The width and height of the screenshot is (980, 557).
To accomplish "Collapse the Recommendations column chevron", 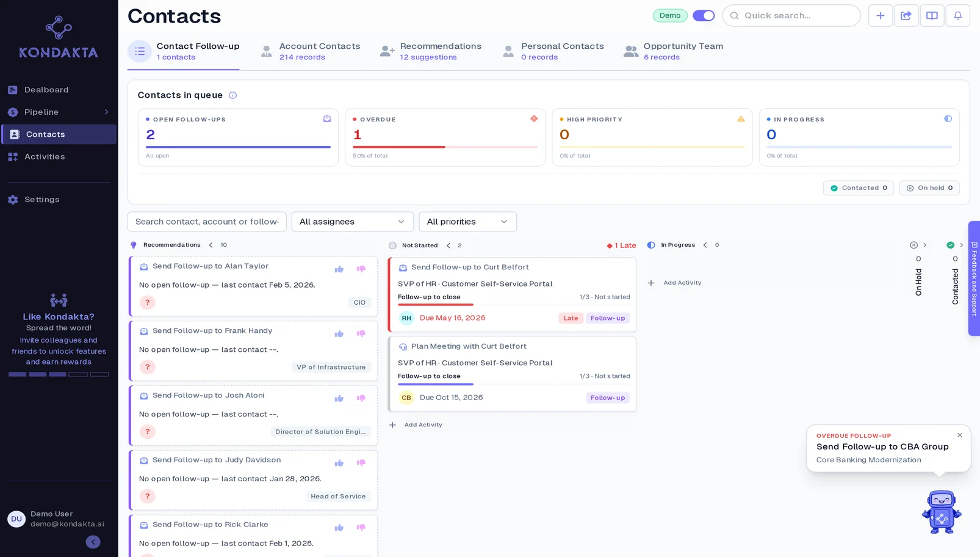I will click(211, 245).
